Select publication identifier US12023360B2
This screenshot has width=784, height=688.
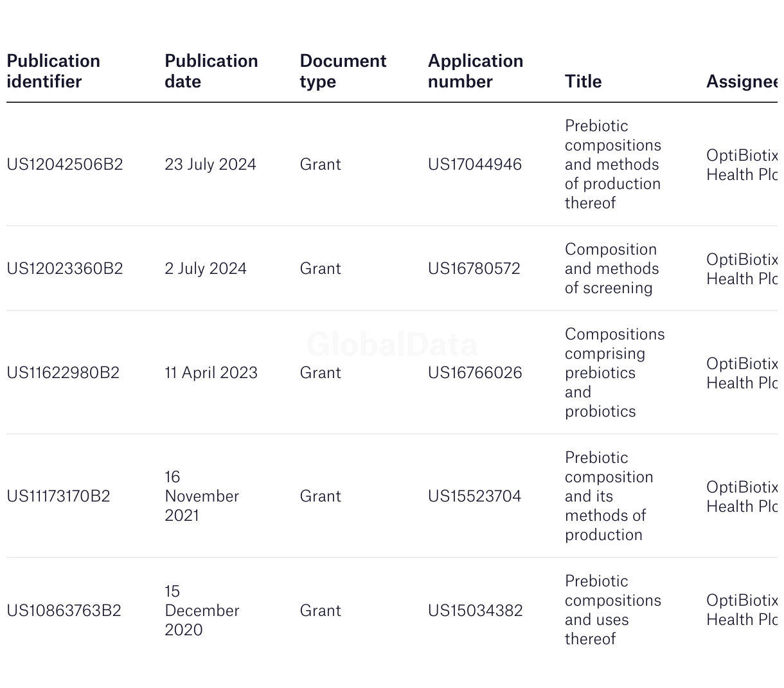point(65,269)
